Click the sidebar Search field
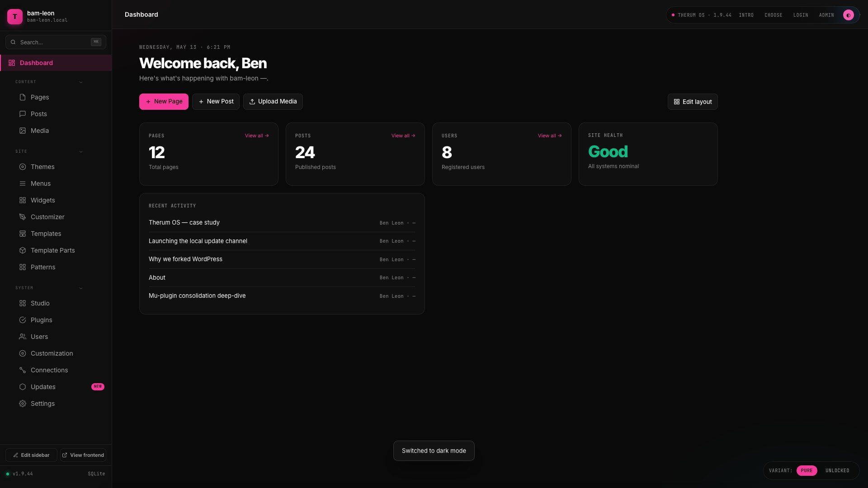868x488 pixels. (x=56, y=42)
